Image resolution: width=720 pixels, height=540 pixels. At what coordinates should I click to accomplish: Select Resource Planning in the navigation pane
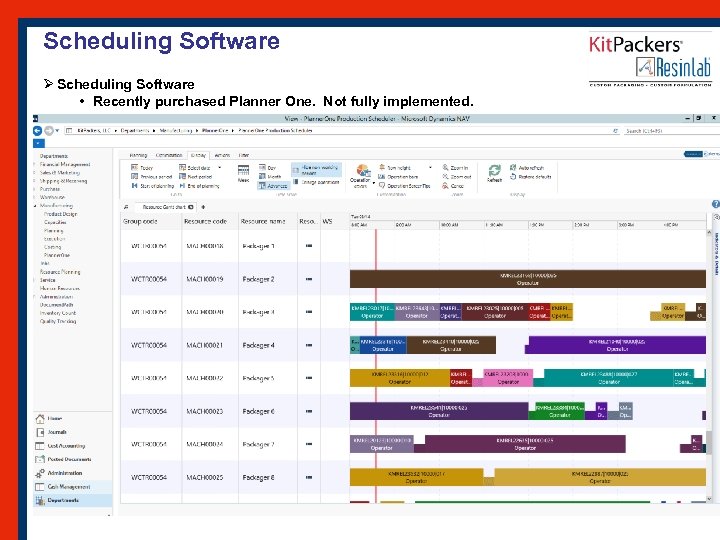(x=60, y=272)
